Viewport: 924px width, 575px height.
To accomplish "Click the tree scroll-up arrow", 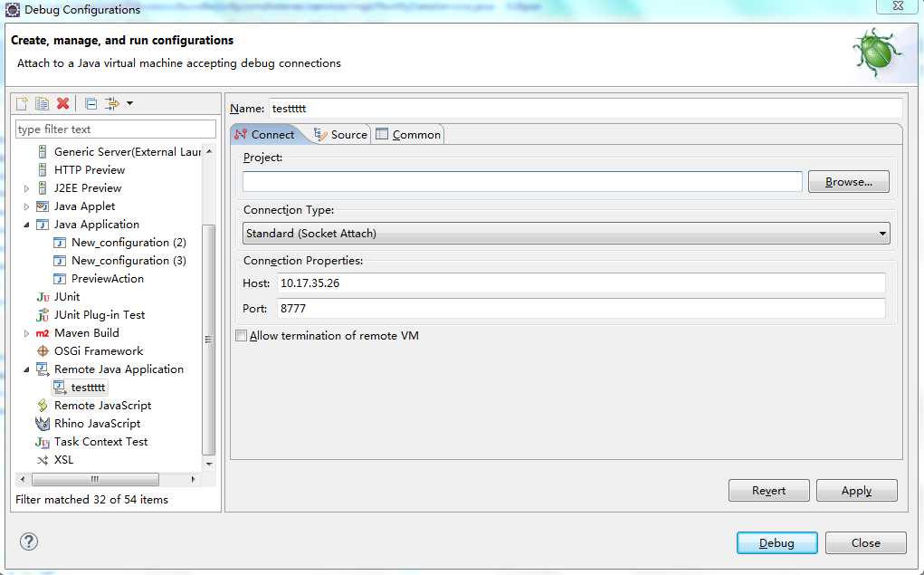I will [209, 151].
